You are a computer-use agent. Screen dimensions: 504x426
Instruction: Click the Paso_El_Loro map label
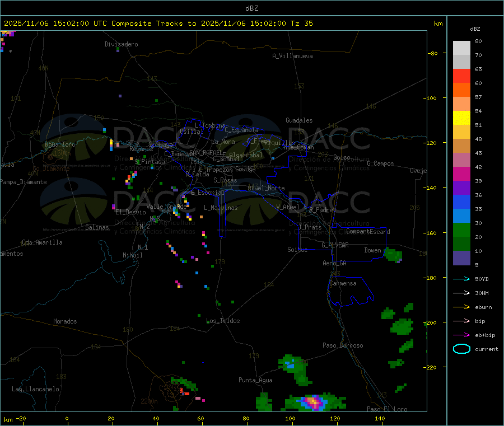coord(387,409)
